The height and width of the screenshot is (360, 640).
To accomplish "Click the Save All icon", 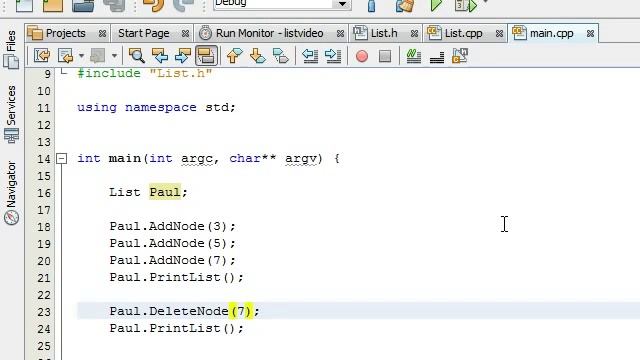I will [114, 5].
